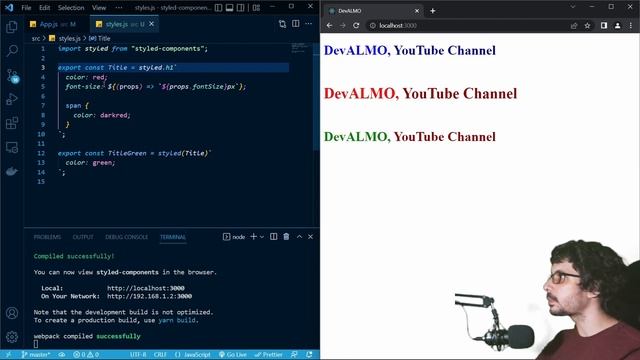Open the Selection menu
This screenshot has width=640, height=360.
click(71, 7)
